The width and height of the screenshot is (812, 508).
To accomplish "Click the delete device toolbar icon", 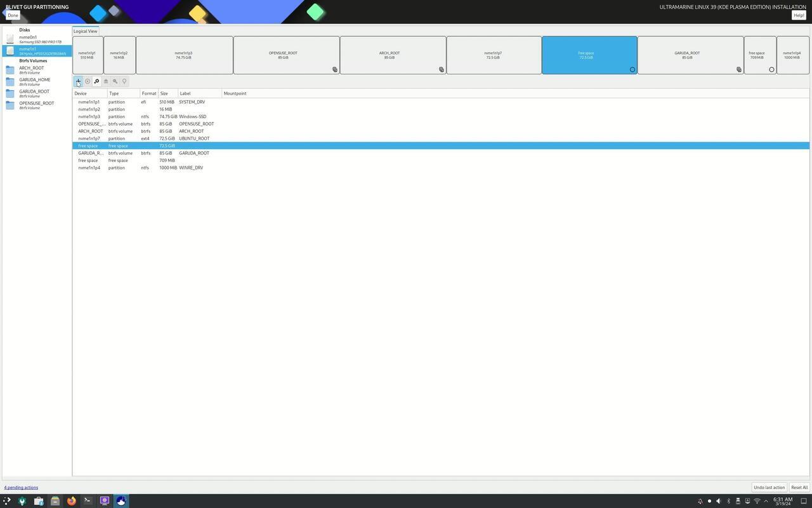I will [x=88, y=81].
